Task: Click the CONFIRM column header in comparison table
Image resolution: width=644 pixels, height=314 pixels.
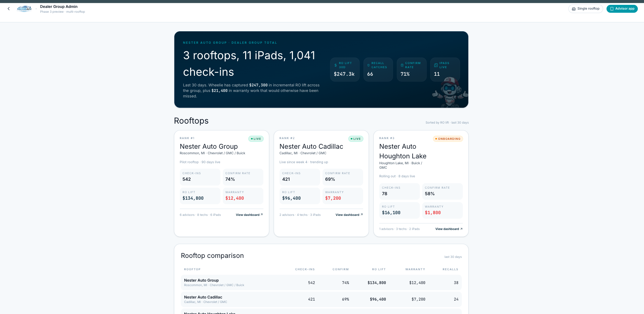Action: pos(341,269)
